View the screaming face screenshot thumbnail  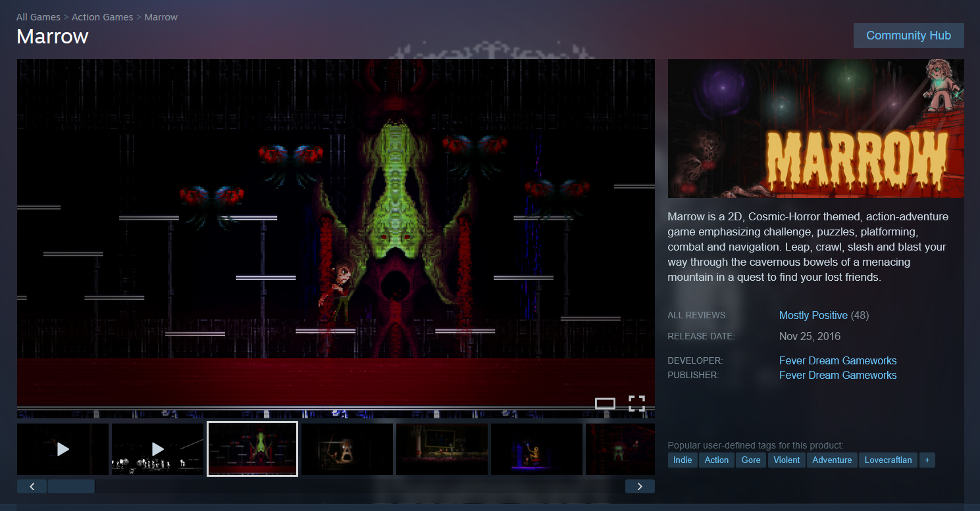point(348,449)
